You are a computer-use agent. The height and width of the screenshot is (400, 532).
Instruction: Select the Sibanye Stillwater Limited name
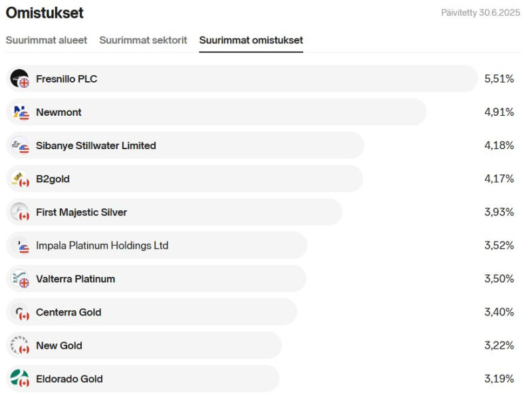[96, 145]
